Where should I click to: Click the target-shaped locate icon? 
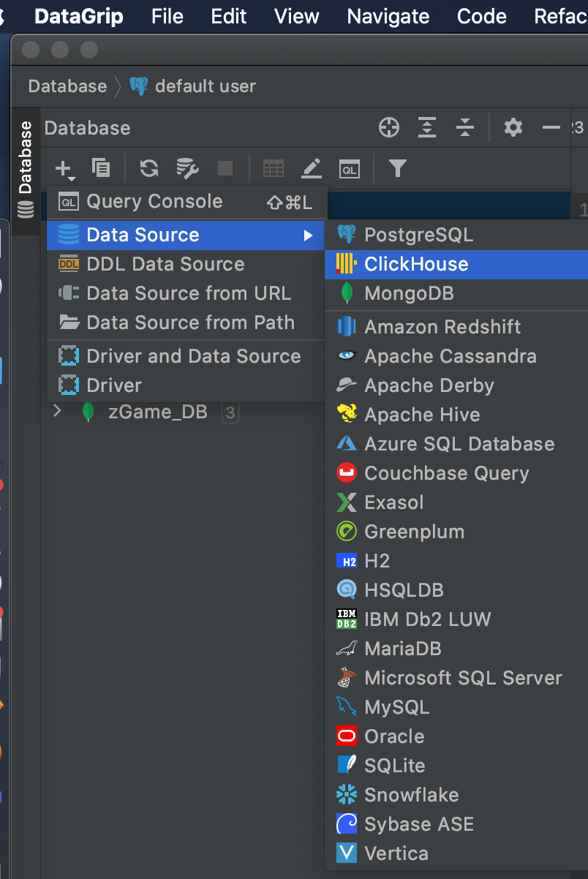[x=389, y=128]
